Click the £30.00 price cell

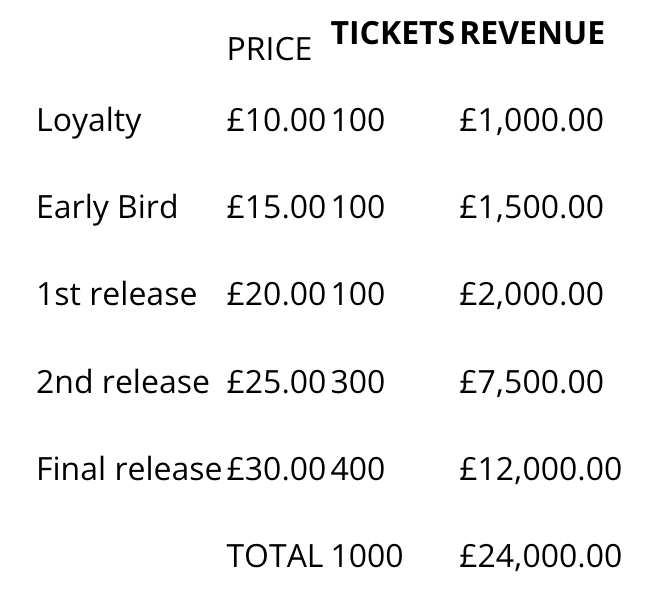pyautogui.click(x=276, y=469)
